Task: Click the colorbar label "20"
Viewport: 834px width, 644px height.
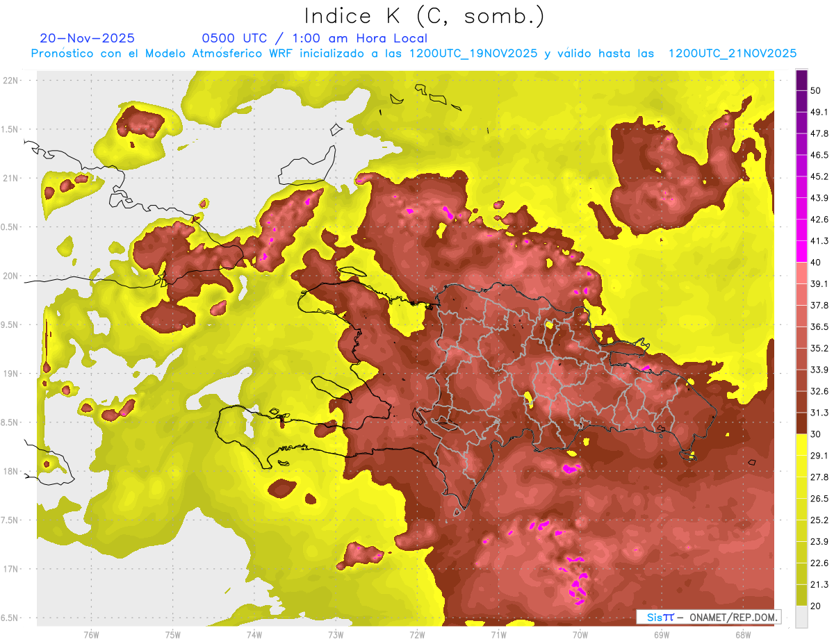Action: click(x=817, y=606)
